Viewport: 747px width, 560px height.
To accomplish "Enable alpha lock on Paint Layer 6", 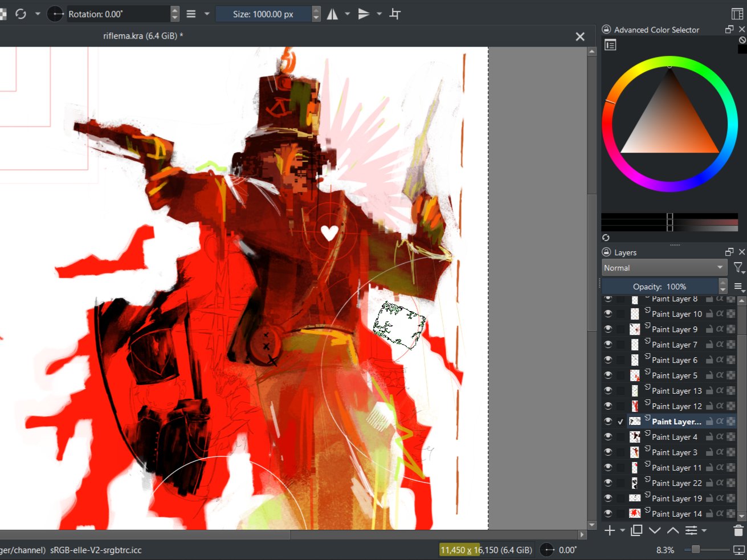I will tap(720, 360).
